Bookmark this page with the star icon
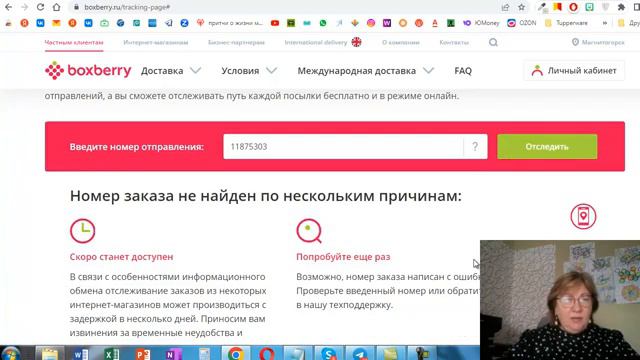The width and height of the screenshot is (640, 360). [522, 7]
